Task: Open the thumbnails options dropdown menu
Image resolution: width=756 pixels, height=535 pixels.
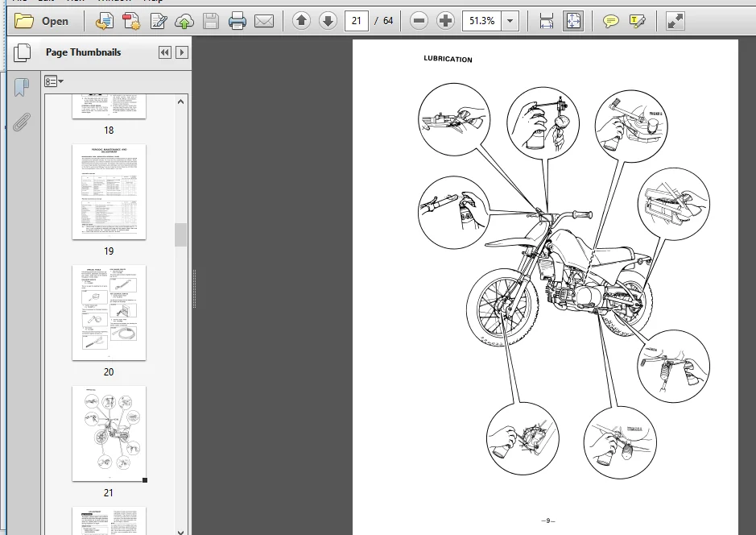Action: pyautogui.click(x=53, y=81)
